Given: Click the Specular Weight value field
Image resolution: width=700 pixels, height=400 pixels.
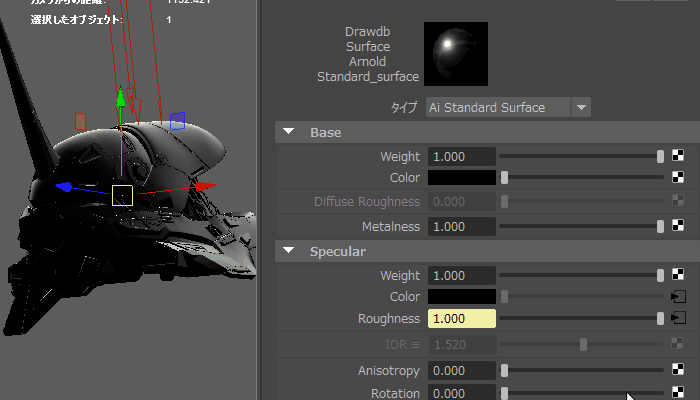Looking at the screenshot, I should (x=462, y=275).
